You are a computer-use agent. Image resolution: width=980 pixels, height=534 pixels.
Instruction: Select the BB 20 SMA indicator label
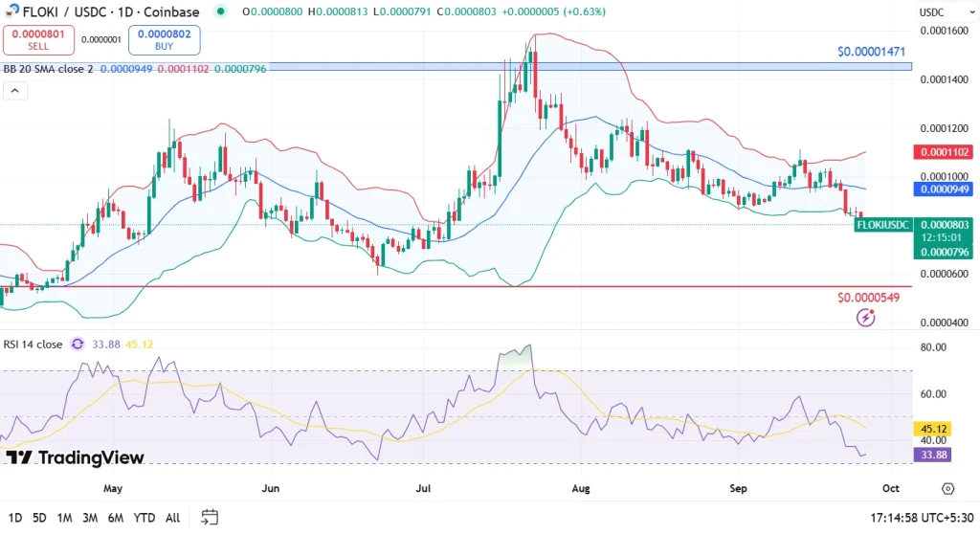(48, 69)
